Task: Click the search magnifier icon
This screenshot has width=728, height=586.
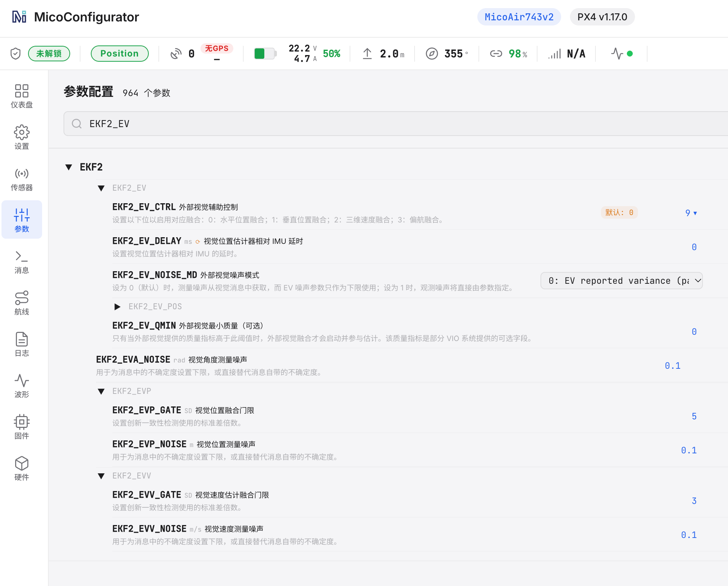Action: tap(77, 124)
